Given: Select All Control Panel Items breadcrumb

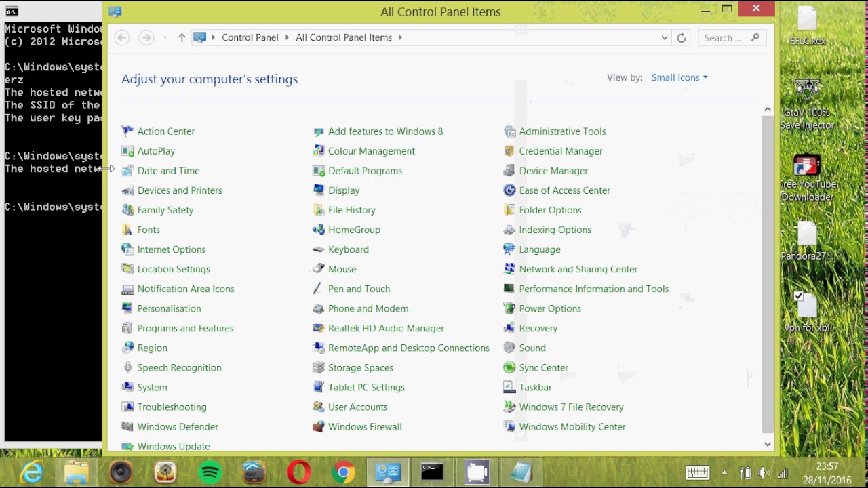Looking at the screenshot, I should [344, 37].
